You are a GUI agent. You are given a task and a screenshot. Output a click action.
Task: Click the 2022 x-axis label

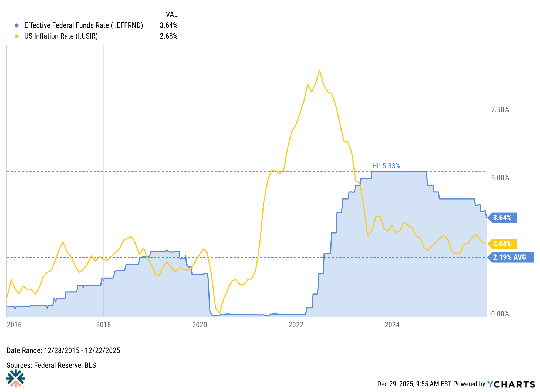(x=296, y=325)
